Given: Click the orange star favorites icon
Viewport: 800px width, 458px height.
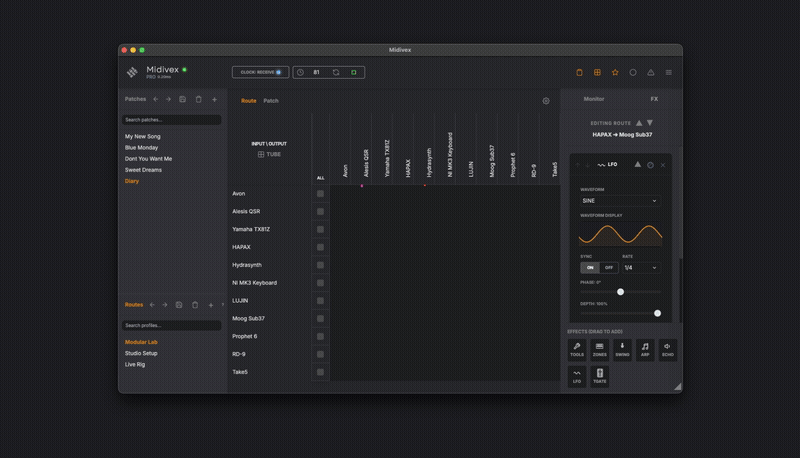Looking at the screenshot, I should tap(615, 72).
